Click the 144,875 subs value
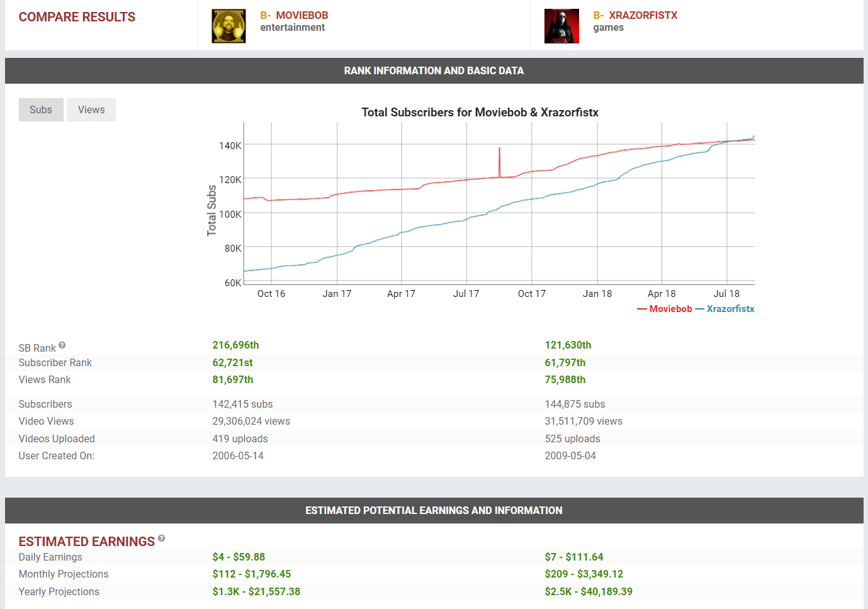The height and width of the screenshot is (609, 868). (575, 404)
